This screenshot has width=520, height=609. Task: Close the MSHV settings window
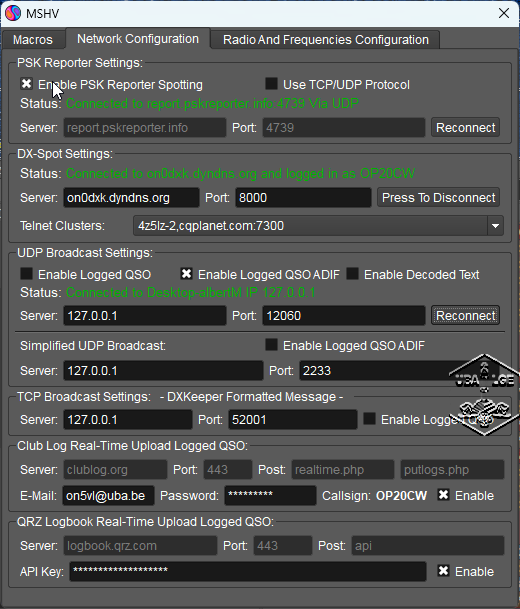(504, 13)
